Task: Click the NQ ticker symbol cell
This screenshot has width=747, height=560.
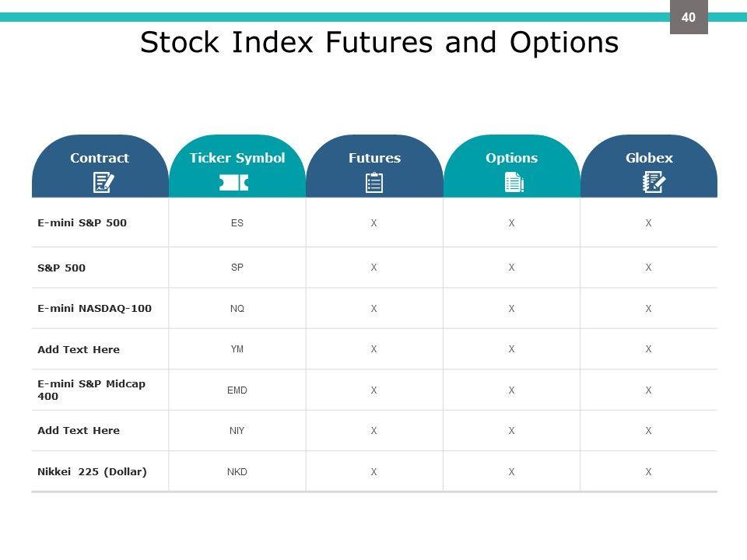Action: pyautogui.click(x=237, y=309)
